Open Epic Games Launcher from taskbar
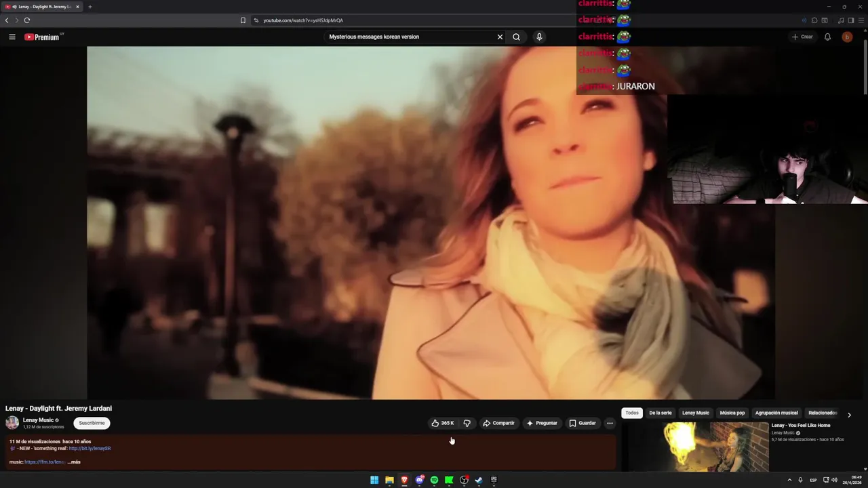Viewport: 868px width, 488px height. (x=494, y=480)
